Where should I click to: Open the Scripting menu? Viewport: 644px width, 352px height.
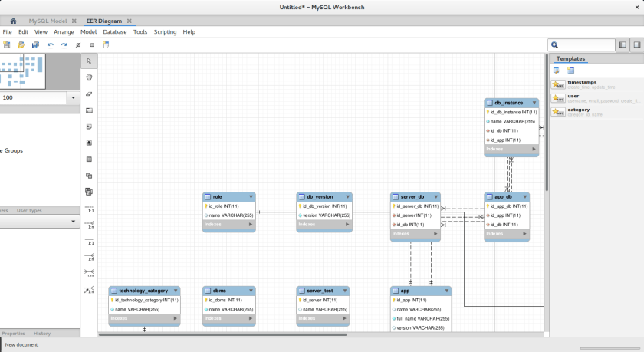point(165,32)
